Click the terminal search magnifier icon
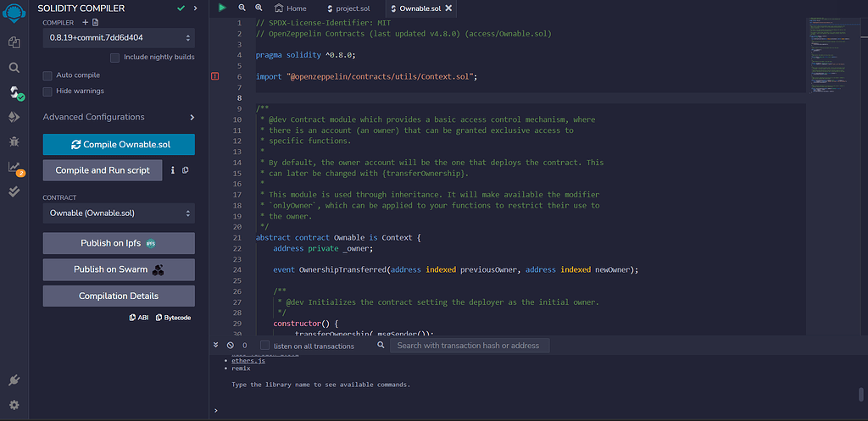 coord(381,345)
